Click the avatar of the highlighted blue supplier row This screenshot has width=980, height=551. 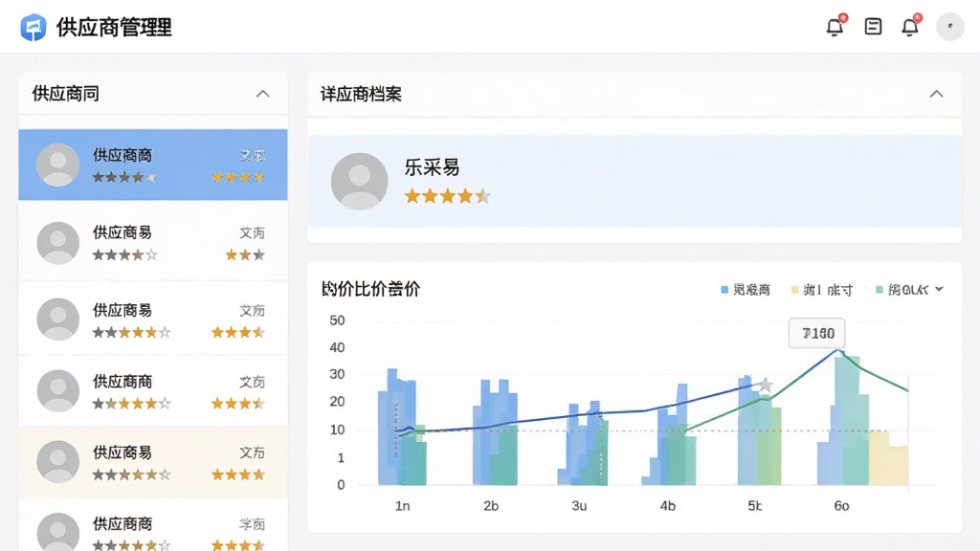point(58,165)
